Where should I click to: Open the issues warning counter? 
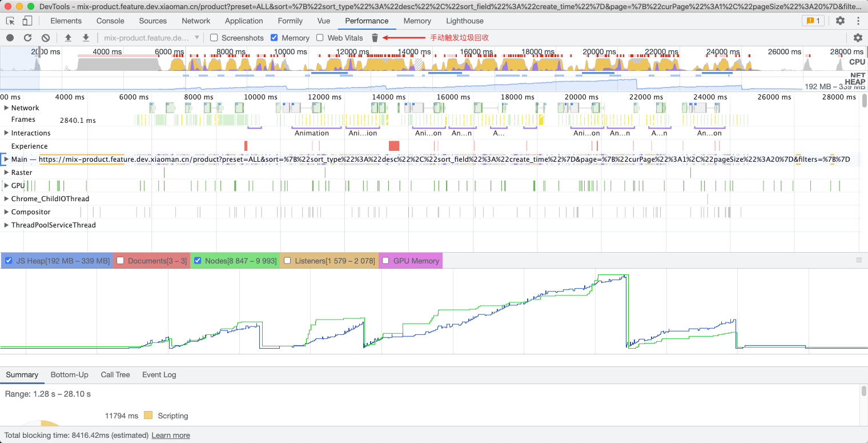[813, 21]
